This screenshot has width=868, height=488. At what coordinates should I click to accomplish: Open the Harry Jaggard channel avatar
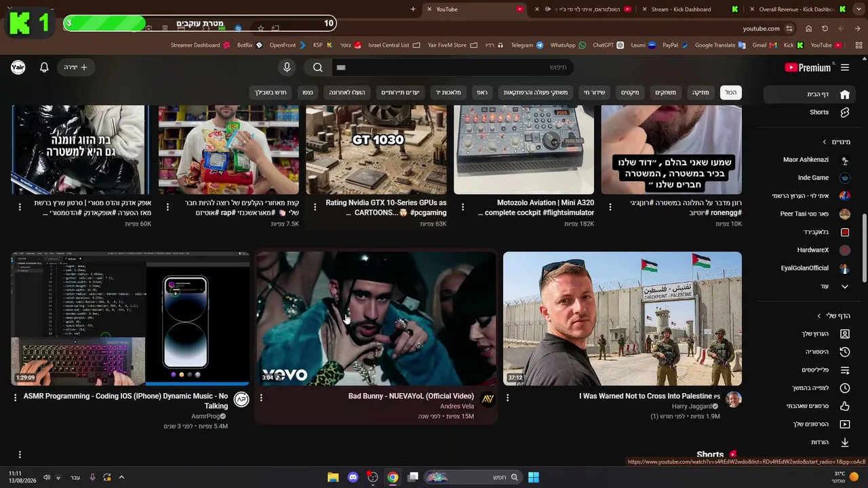click(734, 399)
